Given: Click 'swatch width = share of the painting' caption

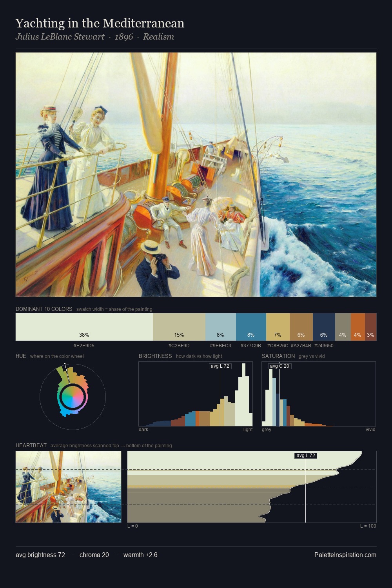Looking at the screenshot, I should [114, 309].
